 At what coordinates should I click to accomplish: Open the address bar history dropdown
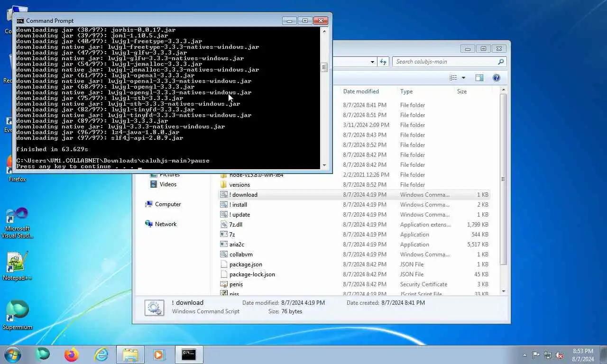(373, 62)
